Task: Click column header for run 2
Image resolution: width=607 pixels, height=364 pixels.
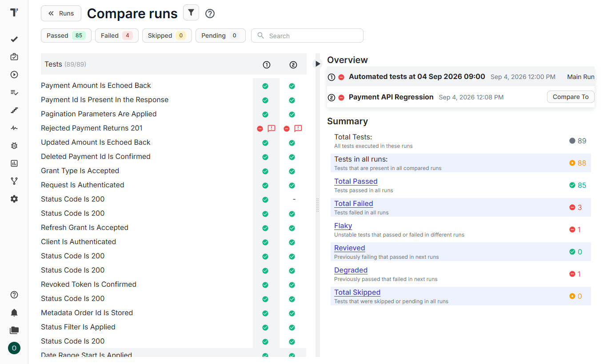Action: [x=293, y=65]
